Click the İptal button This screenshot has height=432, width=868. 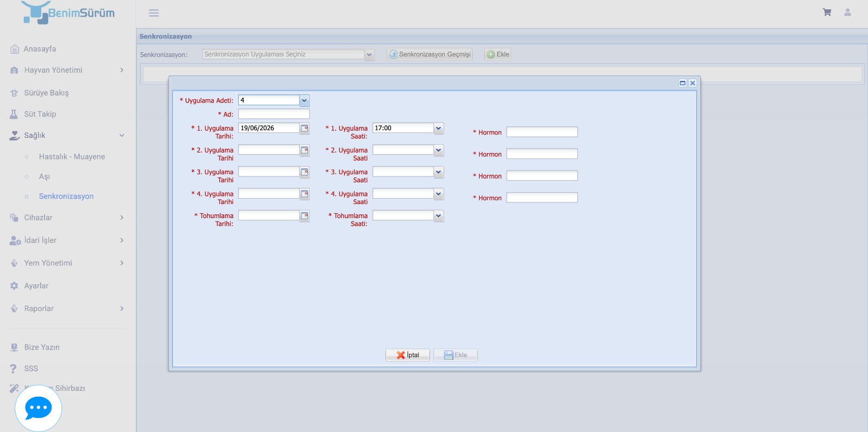(x=407, y=355)
